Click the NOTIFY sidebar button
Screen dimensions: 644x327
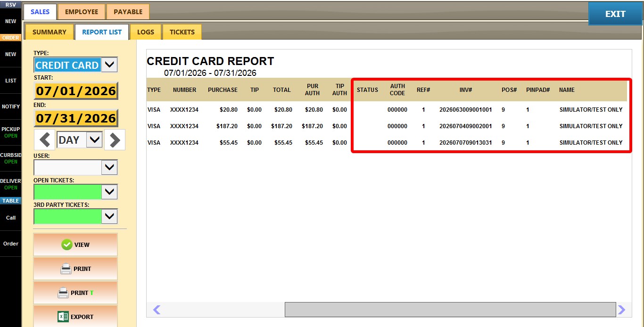click(x=10, y=106)
